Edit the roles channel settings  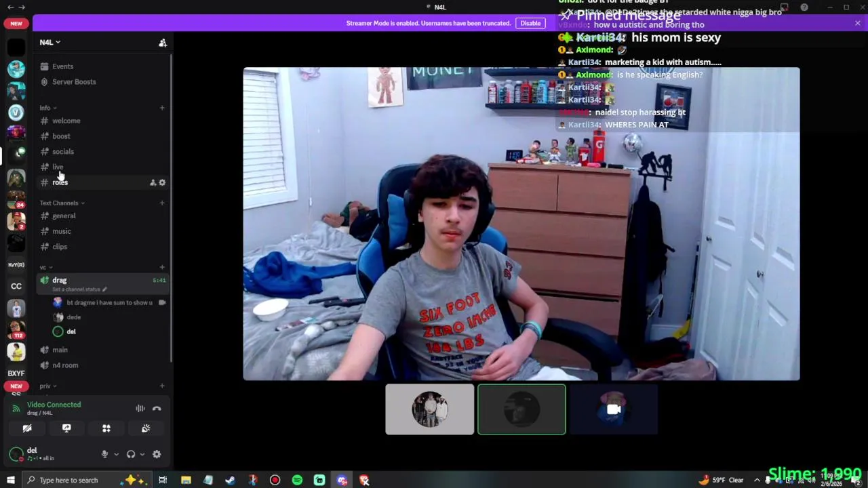[x=162, y=182]
